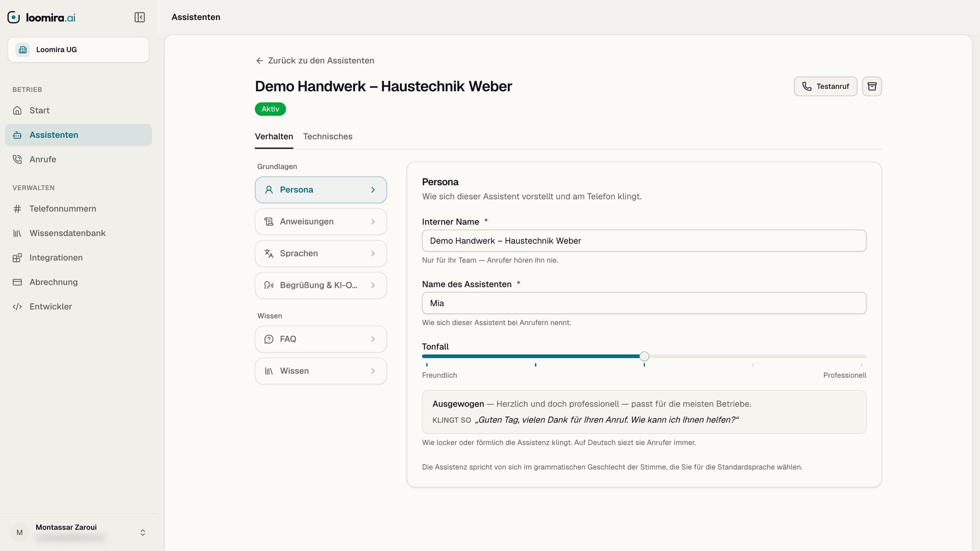The height and width of the screenshot is (551, 980).
Task: Click the Begrüßung speech icon
Action: tap(269, 285)
